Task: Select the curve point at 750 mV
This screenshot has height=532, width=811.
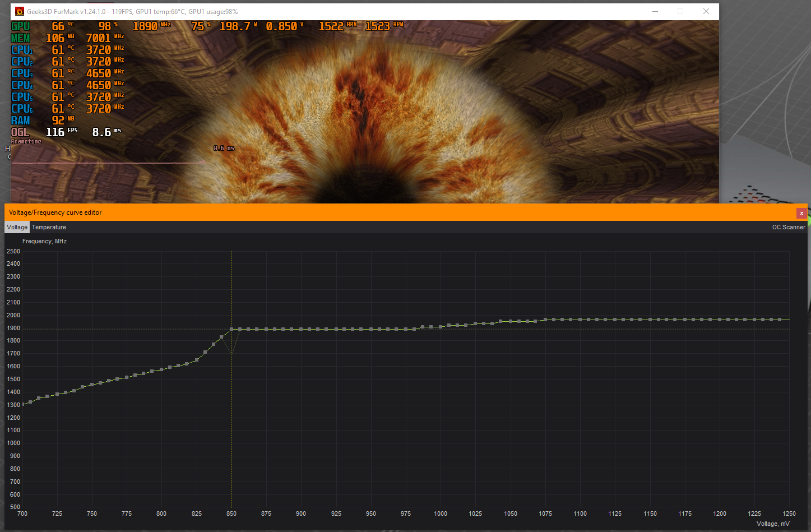Action: (92, 385)
